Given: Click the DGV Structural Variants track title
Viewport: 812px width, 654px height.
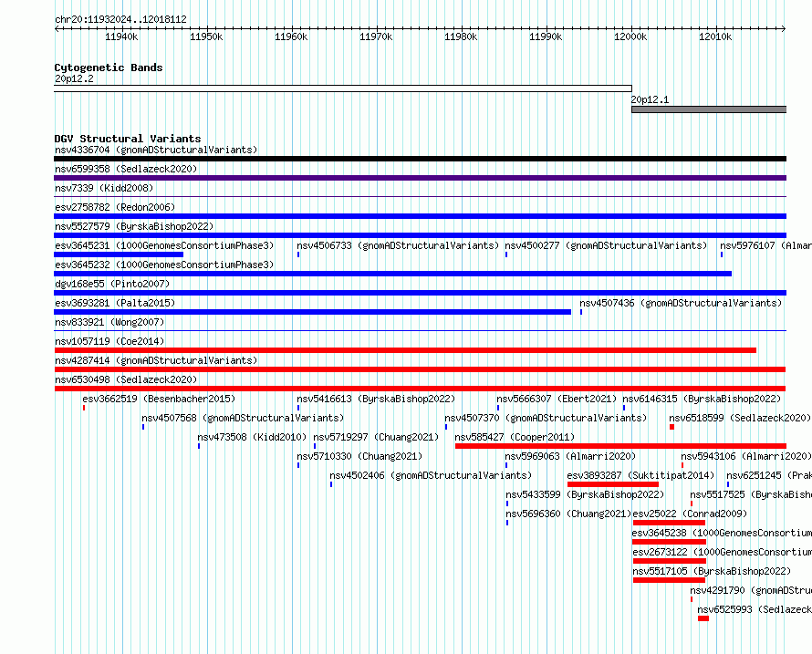Looking at the screenshot, I should pos(128,139).
